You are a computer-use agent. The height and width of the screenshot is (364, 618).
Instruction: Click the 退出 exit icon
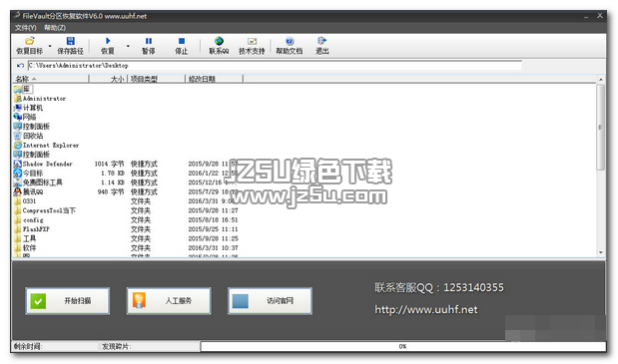click(322, 41)
